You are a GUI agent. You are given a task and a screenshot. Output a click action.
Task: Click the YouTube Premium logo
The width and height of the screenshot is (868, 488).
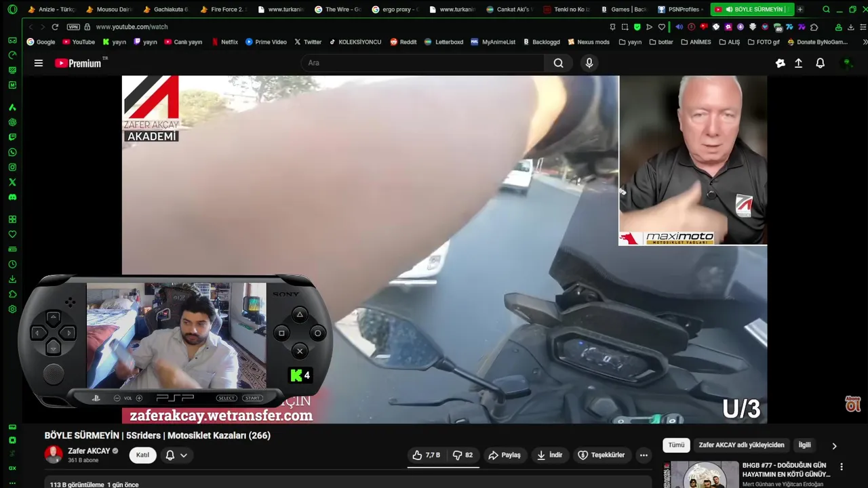click(x=78, y=63)
